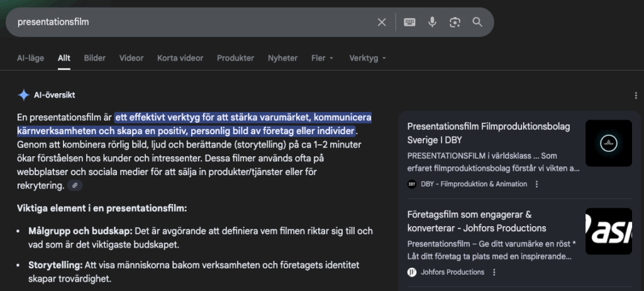Open the on-screen keyboard input tool
The width and height of the screenshot is (644, 291).
[409, 22]
